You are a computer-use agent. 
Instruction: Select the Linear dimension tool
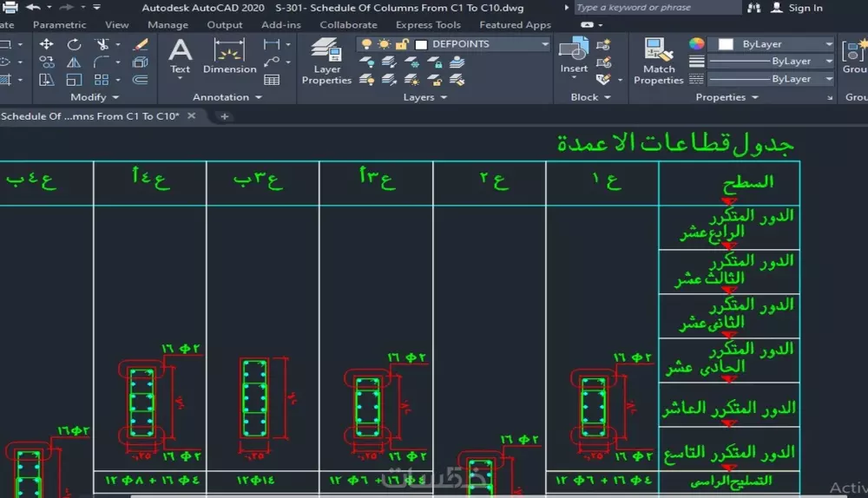271,43
